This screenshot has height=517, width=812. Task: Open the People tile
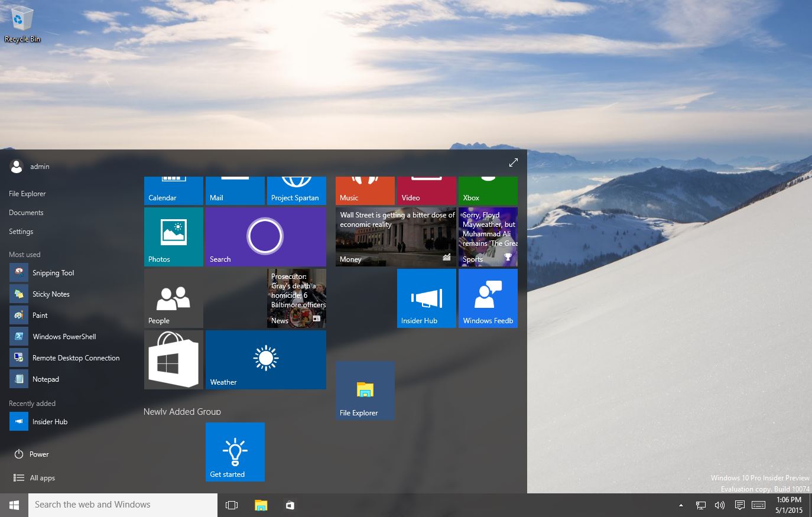pyautogui.click(x=173, y=298)
